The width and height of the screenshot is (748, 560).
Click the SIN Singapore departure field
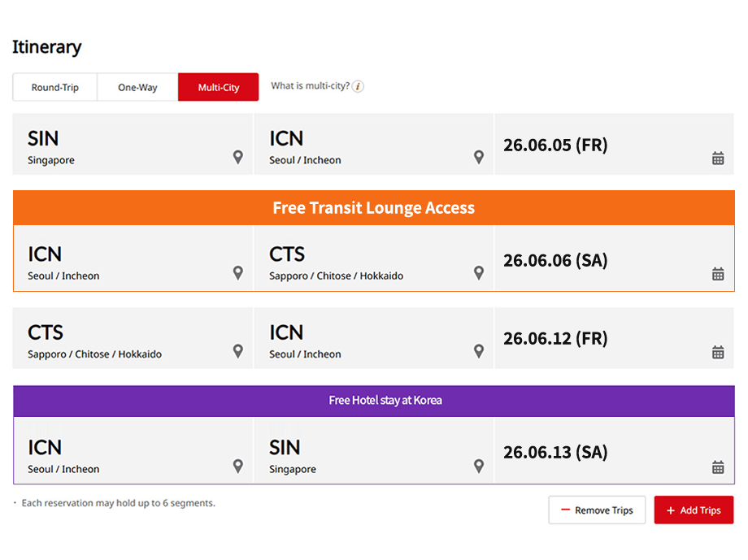click(x=122, y=145)
